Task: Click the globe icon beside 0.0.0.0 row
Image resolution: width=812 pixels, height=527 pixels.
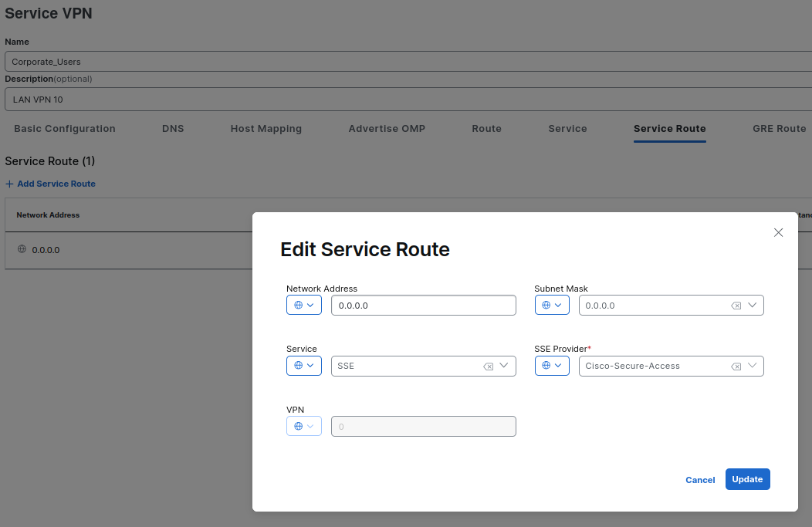Action: (x=22, y=249)
